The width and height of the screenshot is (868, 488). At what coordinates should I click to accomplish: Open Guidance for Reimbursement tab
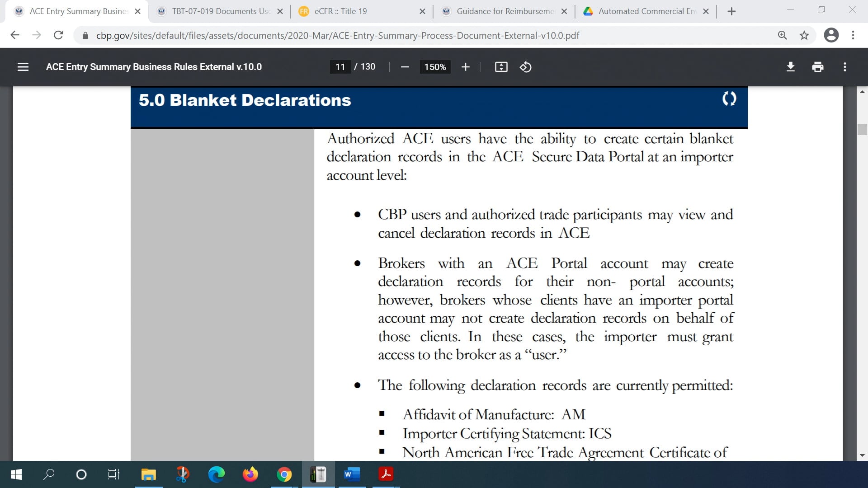(x=504, y=11)
